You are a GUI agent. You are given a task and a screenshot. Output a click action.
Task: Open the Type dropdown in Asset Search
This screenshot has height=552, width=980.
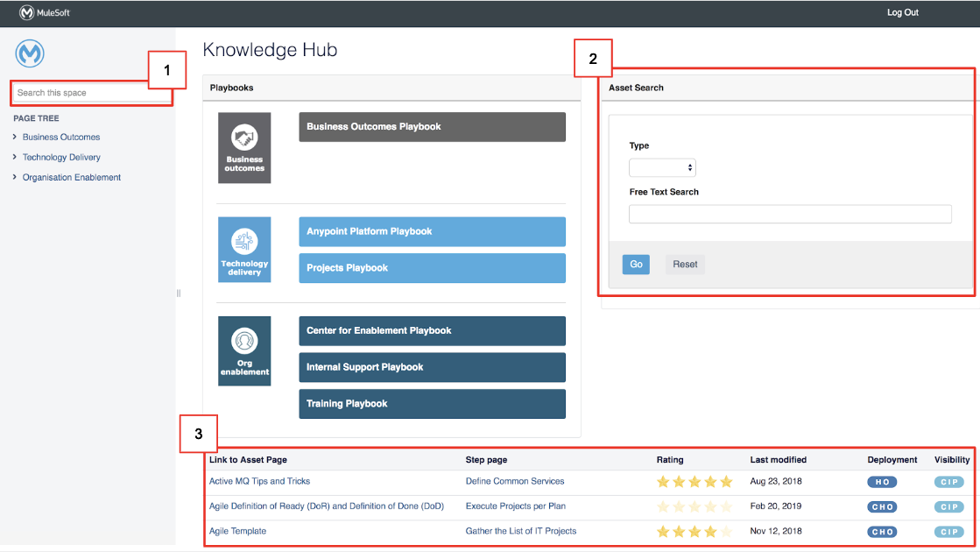point(663,167)
